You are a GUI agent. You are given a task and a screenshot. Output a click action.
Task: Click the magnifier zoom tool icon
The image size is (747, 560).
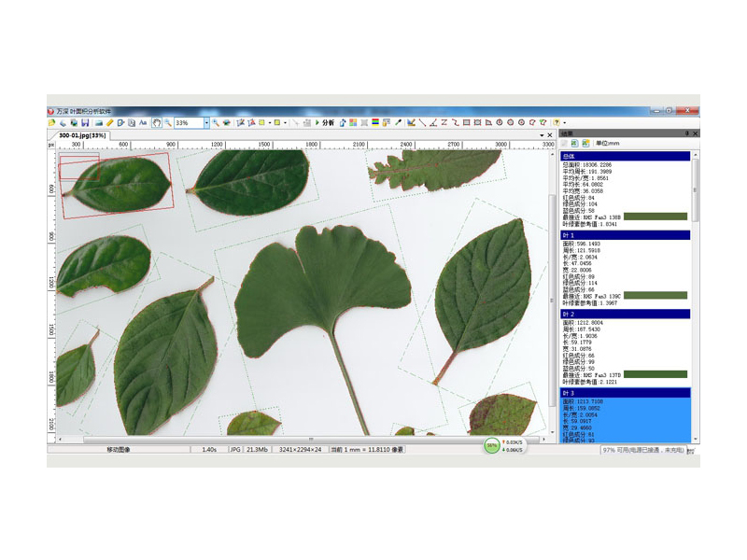coord(167,122)
